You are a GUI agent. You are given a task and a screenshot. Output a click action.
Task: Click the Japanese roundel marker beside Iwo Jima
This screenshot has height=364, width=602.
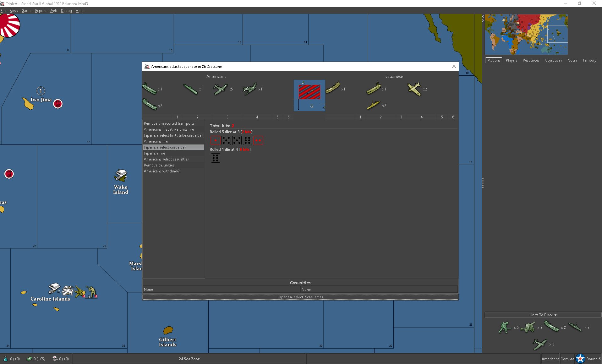coord(58,104)
